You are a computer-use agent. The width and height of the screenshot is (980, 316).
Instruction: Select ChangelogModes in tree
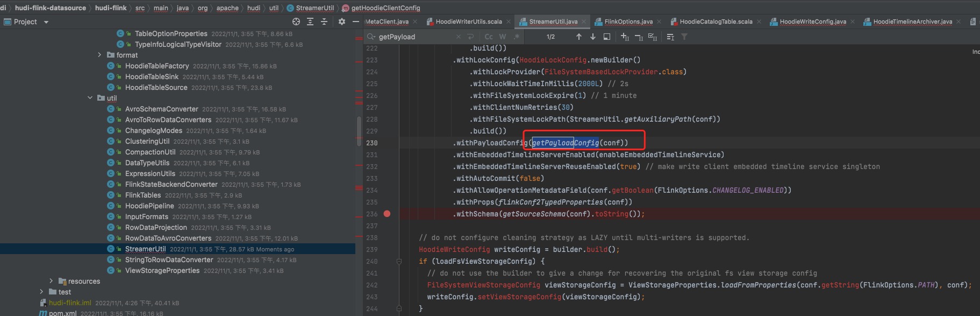click(x=153, y=130)
